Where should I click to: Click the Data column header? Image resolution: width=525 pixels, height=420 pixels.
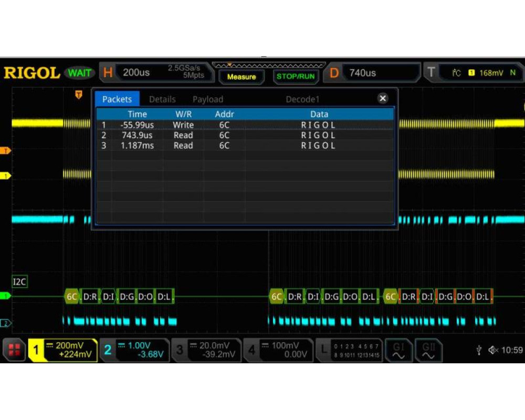coord(319,114)
